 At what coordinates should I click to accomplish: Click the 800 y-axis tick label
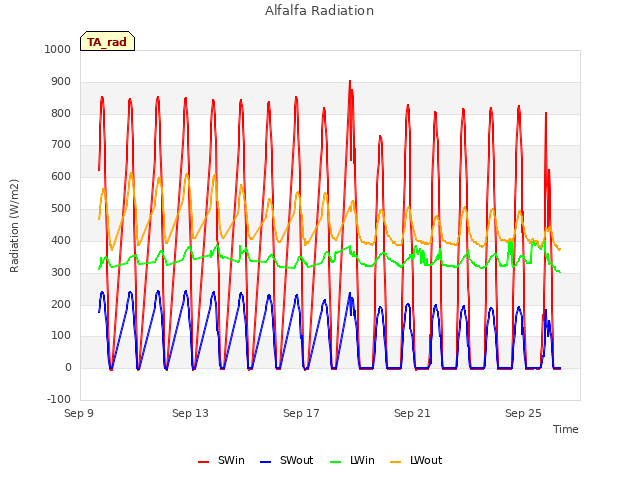[x=61, y=113]
